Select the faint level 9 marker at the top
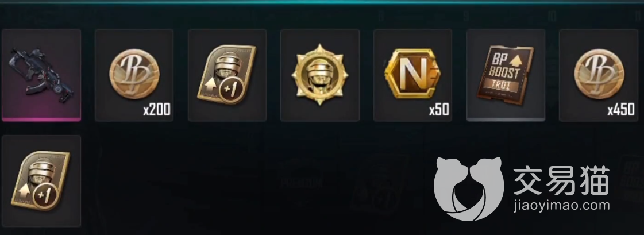 (x=466, y=17)
